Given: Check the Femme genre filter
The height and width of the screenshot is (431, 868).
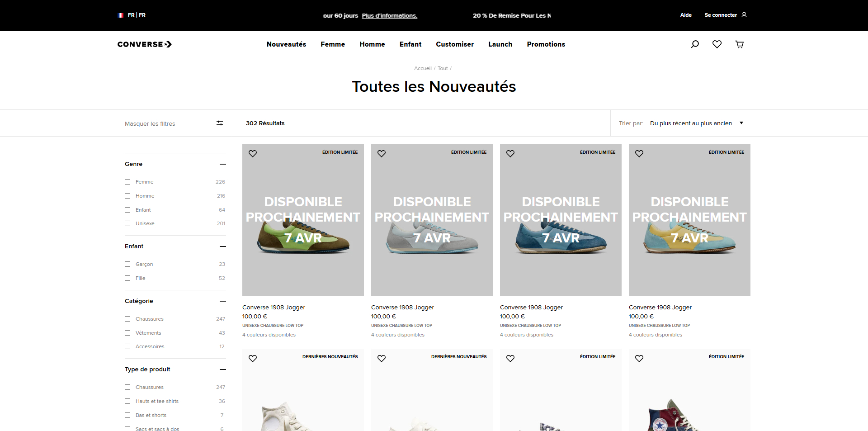Looking at the screenshot, I should 127,182.
